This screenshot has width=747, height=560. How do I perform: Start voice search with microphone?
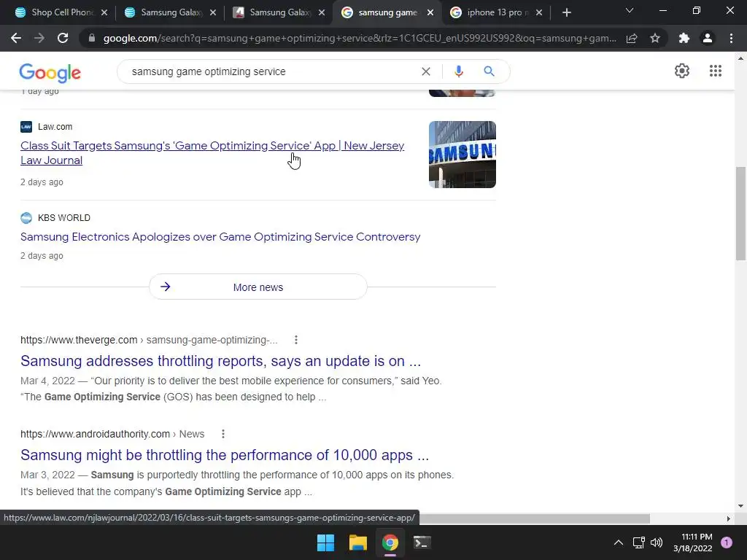[458, 71]
